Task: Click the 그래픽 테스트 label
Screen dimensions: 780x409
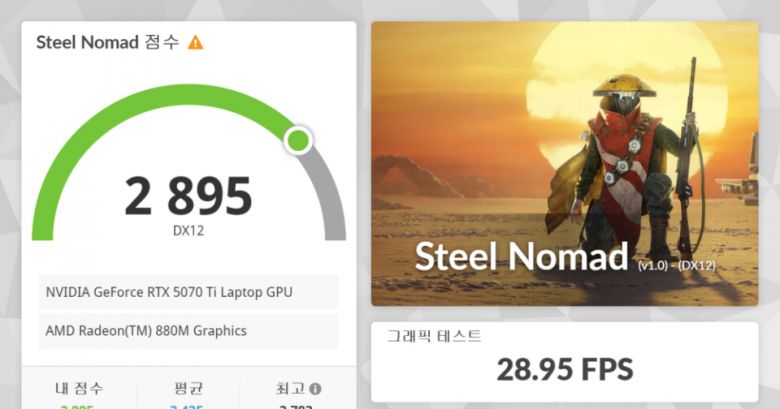Action: (434, 337)
